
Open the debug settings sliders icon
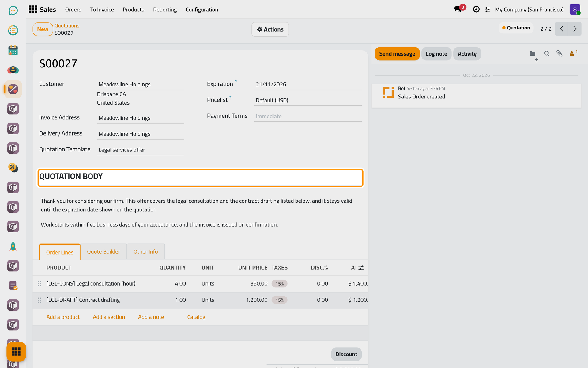(x=487, y=10)
